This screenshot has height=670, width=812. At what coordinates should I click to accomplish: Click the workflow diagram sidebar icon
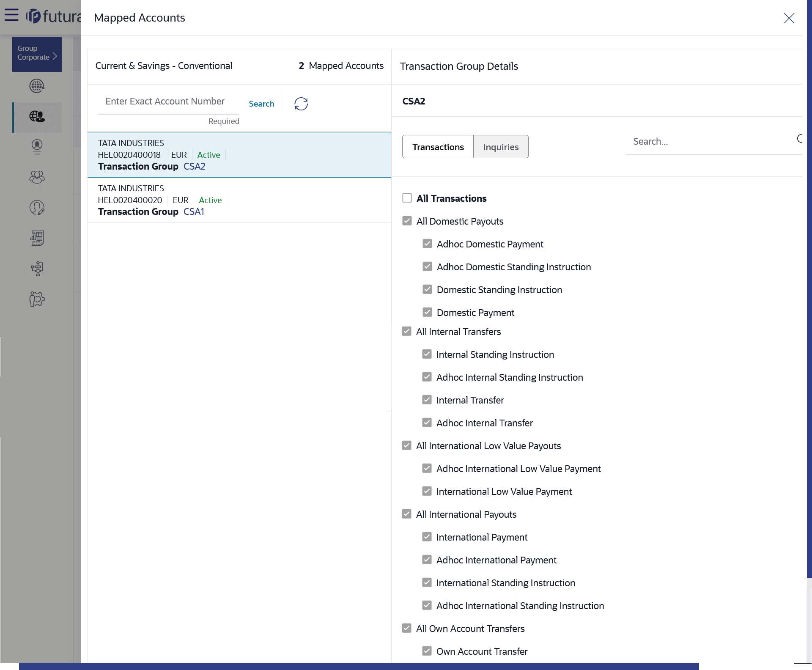click(x=37, y=269)
